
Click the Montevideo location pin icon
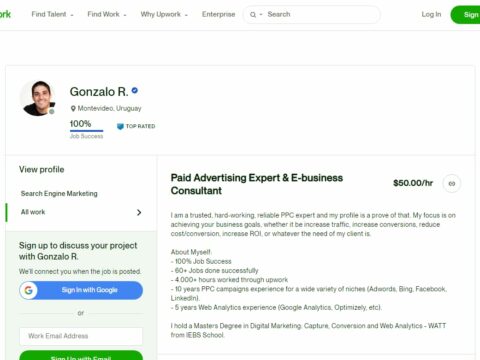pos(73,108)
